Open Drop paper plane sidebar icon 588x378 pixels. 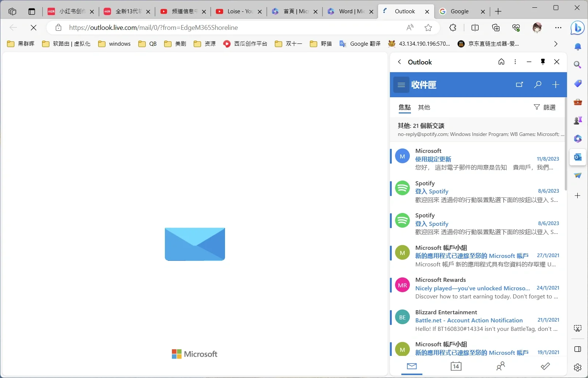[578, 176]
